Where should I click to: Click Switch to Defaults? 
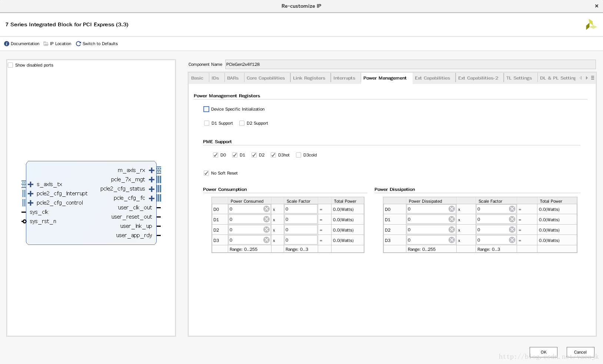click(100, 44)
